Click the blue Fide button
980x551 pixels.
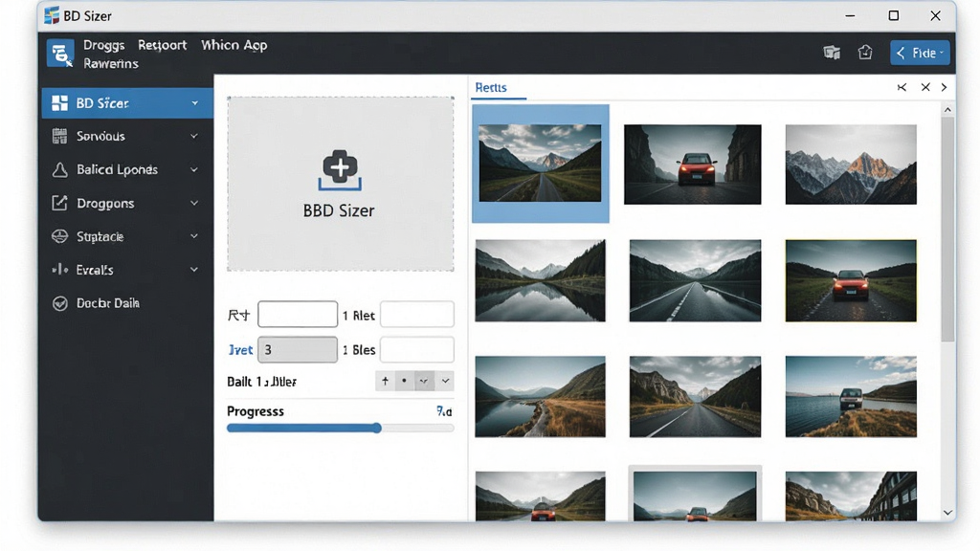click(x=920, y=54)
